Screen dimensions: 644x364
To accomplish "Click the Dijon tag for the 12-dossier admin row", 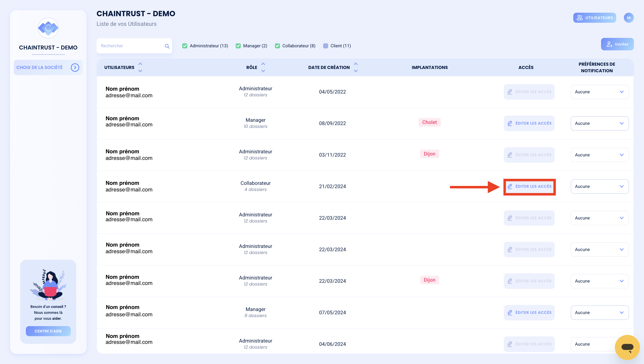I will coord(430,280).
